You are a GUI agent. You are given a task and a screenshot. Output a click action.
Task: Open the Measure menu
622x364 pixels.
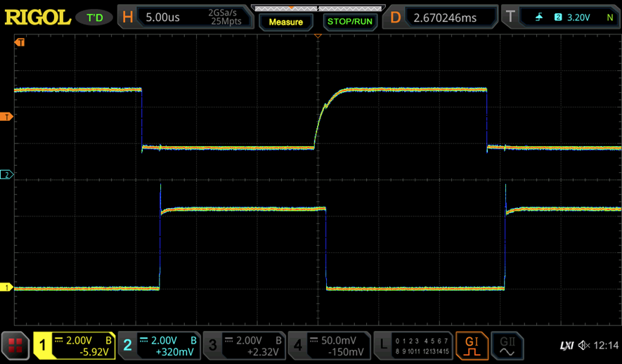pyautogui.click(x=286, y=22)
